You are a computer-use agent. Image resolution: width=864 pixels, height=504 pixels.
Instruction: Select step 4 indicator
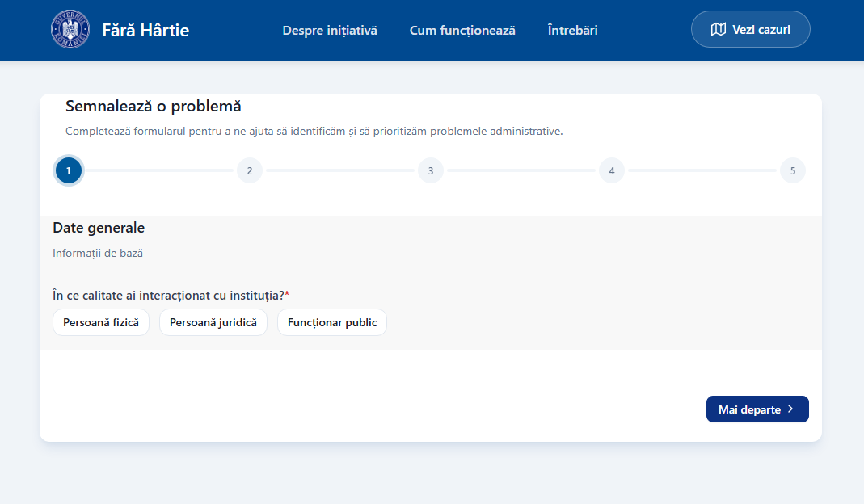click(x=611, y=170)
